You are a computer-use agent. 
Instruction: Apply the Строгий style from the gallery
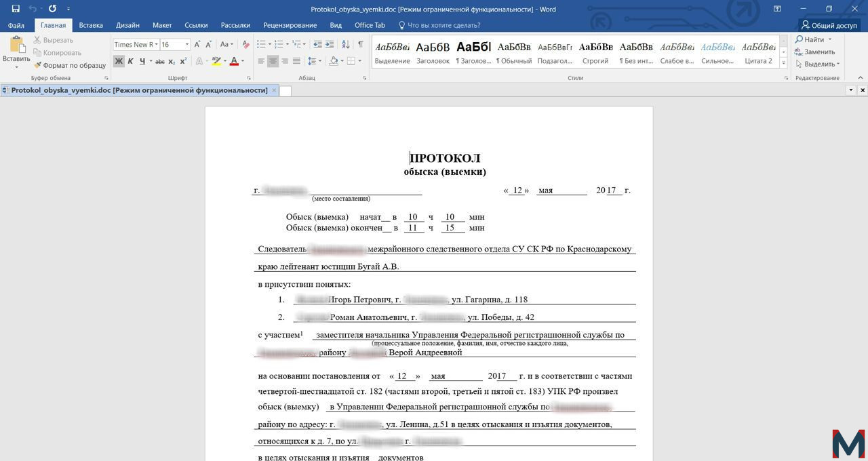pyautogui.click(x=595, y=53)
